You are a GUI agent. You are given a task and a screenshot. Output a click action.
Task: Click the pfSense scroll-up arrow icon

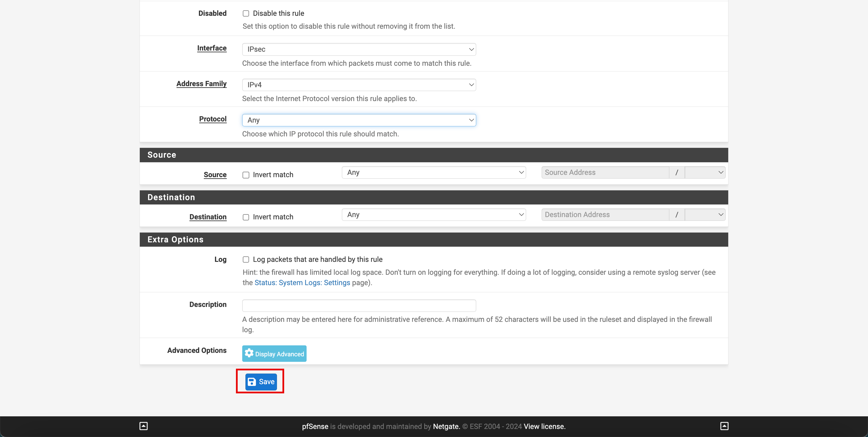[143, 426]
